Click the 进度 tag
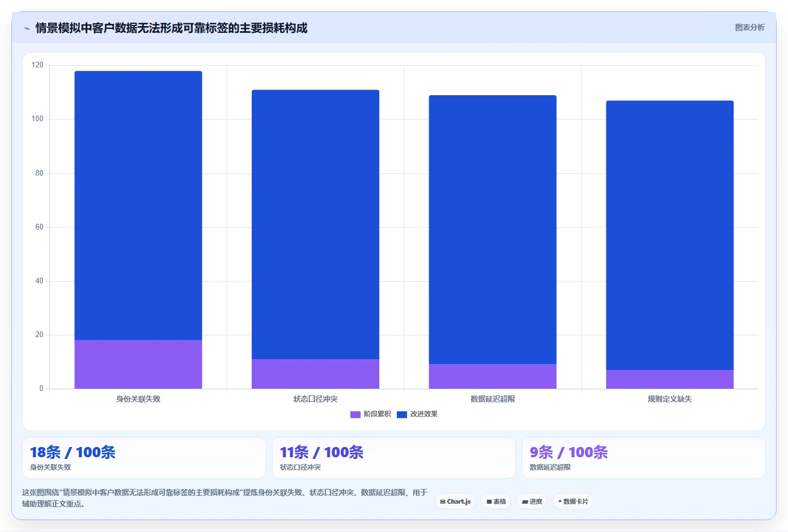 tap(532, 501)
